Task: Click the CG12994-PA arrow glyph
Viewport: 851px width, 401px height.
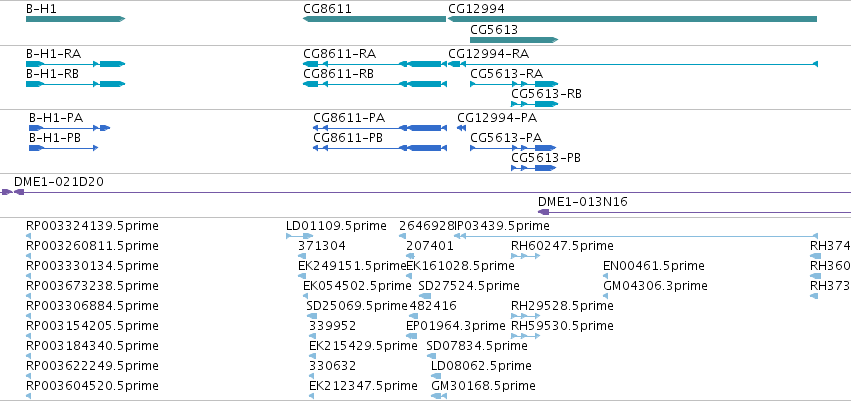Action: (x=461, y=128)
